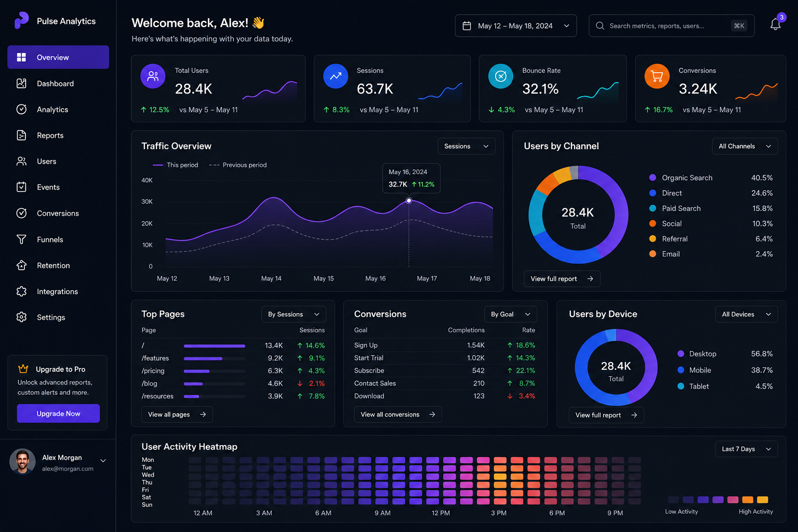Click the Pulse Analytics logo icon
The image size is (798, 532).
point(21,20)
